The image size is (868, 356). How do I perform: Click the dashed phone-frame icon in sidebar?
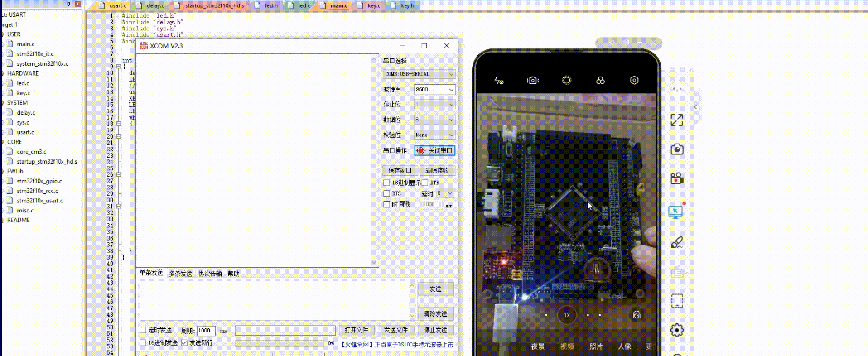pos(677,301)
